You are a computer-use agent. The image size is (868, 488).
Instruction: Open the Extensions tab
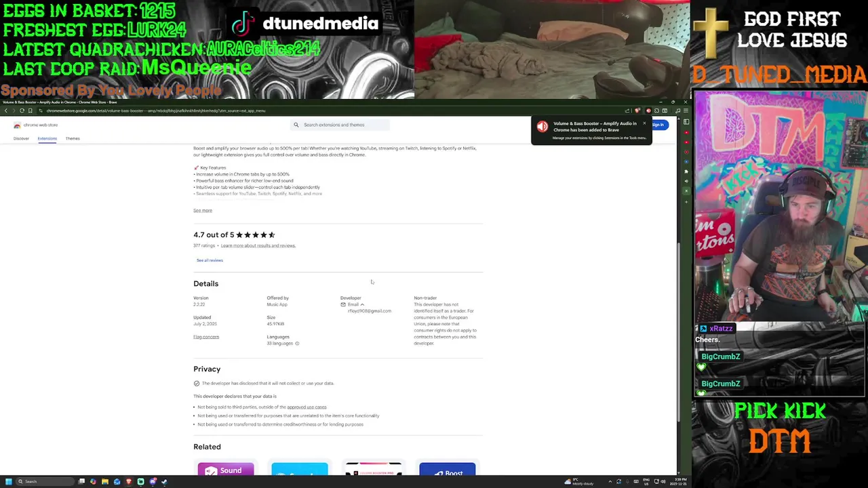[47, 138]
